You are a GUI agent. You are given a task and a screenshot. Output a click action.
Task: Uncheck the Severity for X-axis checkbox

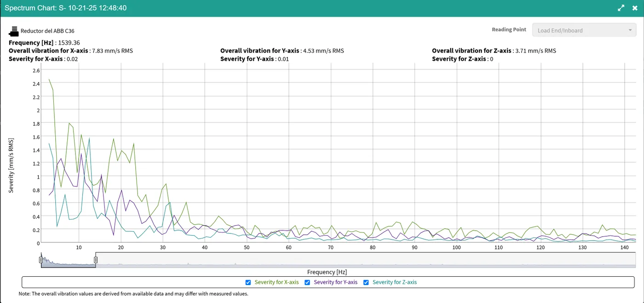click(248, 282)
